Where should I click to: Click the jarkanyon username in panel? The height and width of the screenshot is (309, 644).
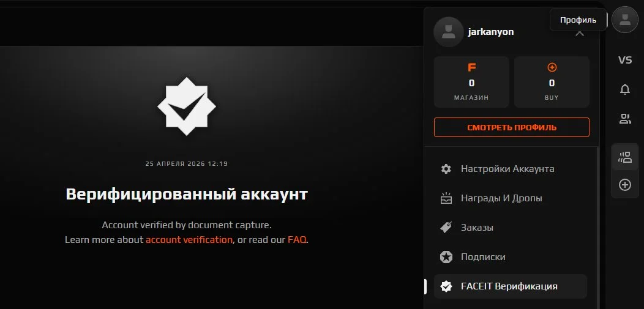coord(491,32)
